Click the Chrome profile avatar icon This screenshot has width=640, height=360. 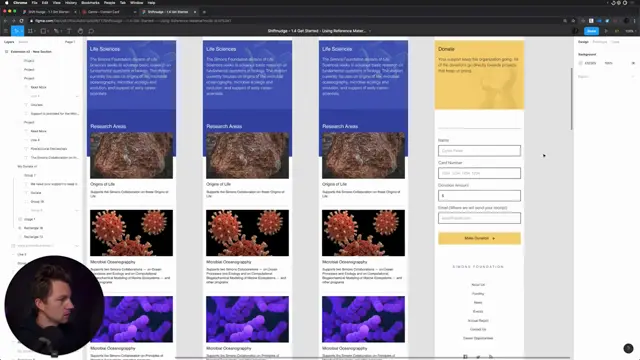[x=627, y=21]
